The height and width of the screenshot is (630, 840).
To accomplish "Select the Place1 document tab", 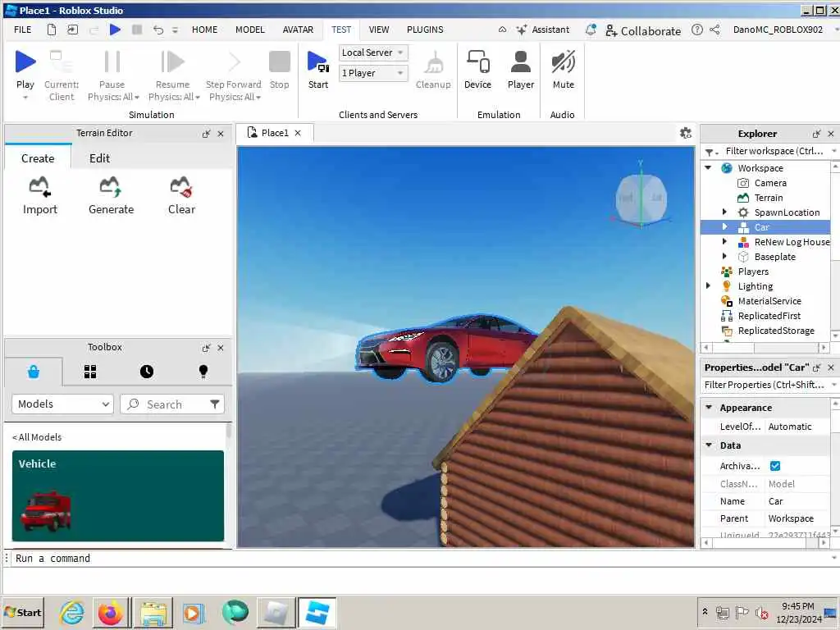I will (x=274, y=133).
